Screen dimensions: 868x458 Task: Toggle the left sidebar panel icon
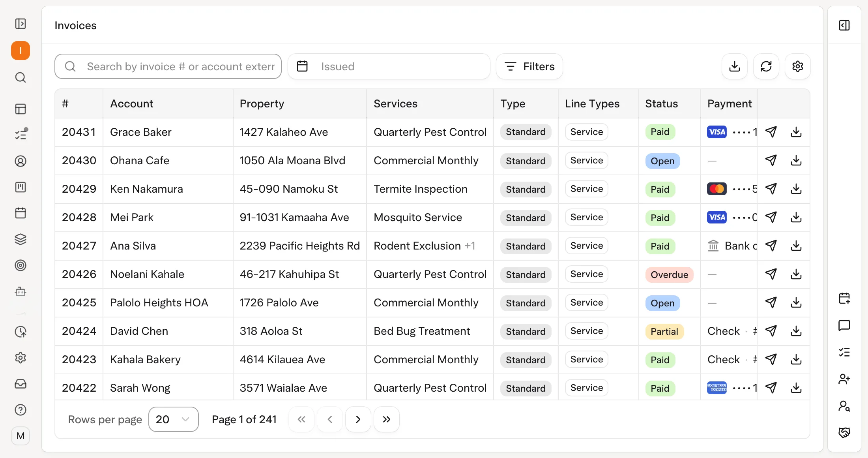[x=21, y=24]
